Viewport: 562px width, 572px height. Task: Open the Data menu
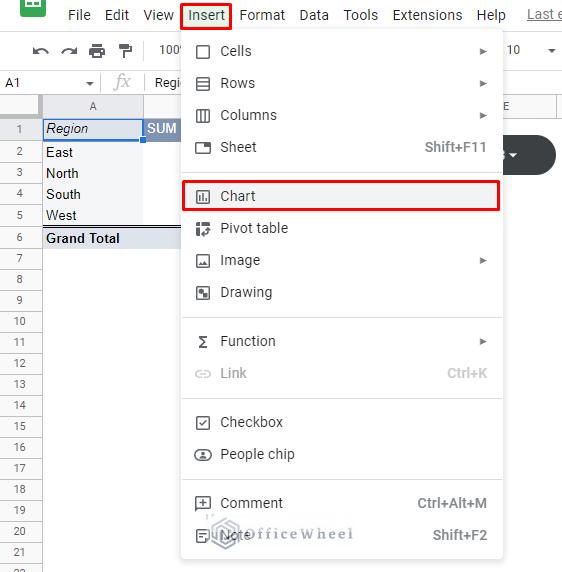[x=314, y=15]
